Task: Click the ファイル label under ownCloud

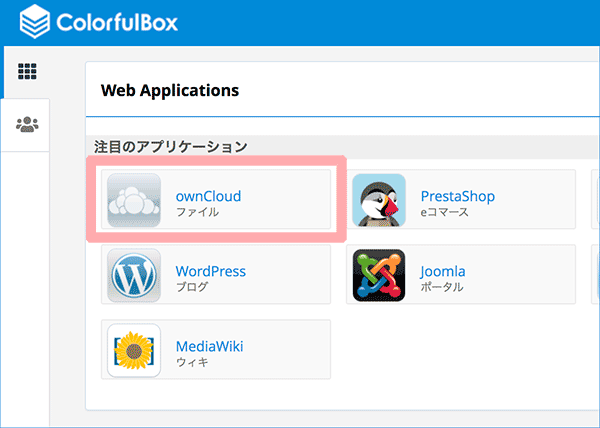Action: [197, 212]
